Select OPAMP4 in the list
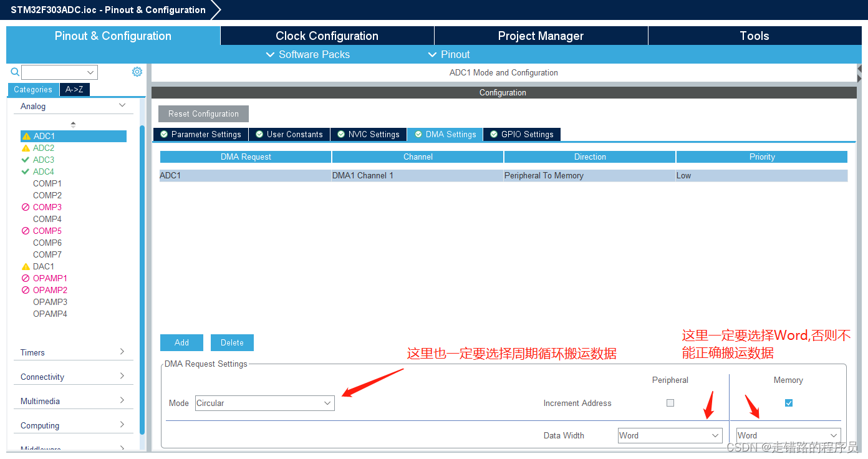The width and height of the screenshot is (868, 459). click(x=50, y=314)
